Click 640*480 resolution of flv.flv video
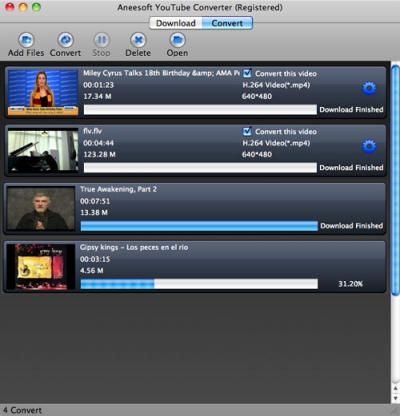Image resolution: width=400 pixels, height=417 pixels. click(257, 154)
